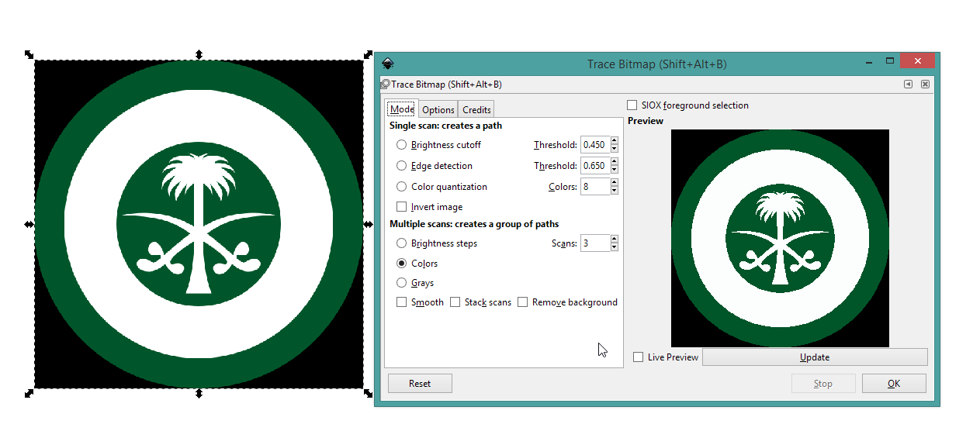This screenshot has width=980, height=431.
Task: Click the left-middle selection handle arrow
Action: [x=29, y=224]
